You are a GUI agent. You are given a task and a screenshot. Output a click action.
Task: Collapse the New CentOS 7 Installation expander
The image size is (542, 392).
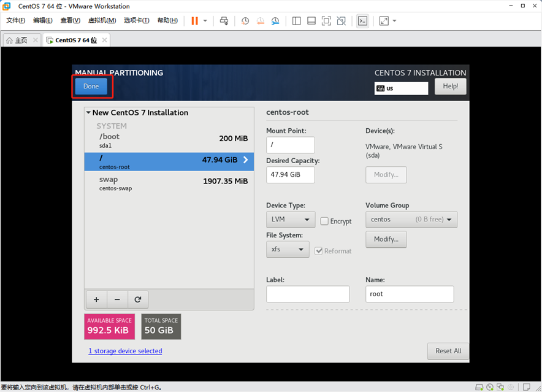(88, 112)
